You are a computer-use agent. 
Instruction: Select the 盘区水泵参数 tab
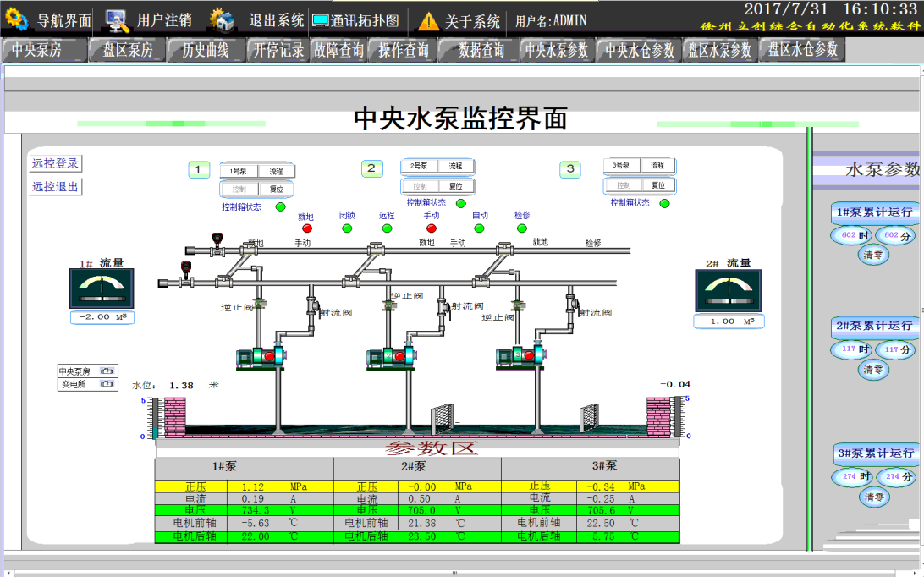coord(719,50)
